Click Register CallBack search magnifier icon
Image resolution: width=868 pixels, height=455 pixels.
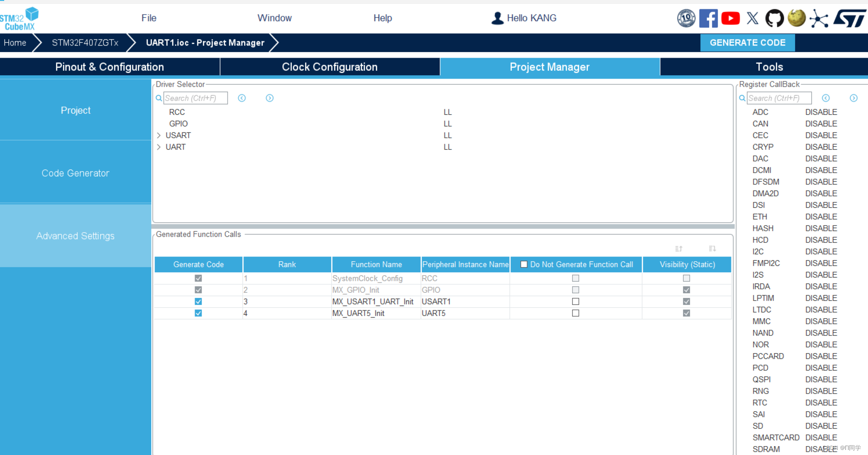[x=742, y=98]
